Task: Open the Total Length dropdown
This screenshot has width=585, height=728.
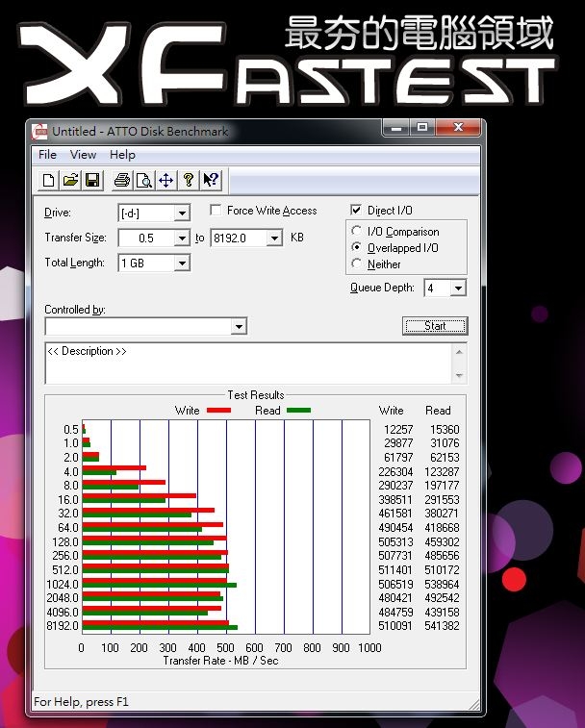Action: coord(182,263)
